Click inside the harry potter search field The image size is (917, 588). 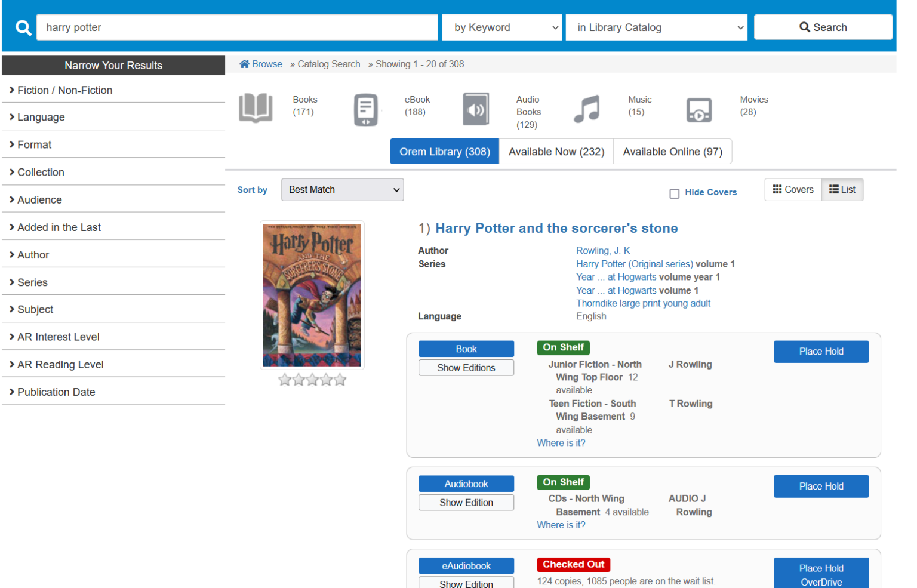point(236,27)
